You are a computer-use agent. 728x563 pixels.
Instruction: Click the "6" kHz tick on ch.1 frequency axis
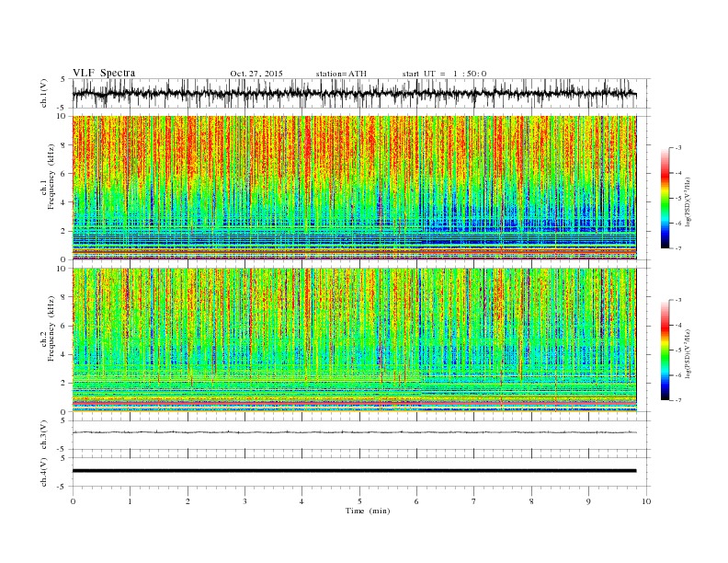pos(64,174)
